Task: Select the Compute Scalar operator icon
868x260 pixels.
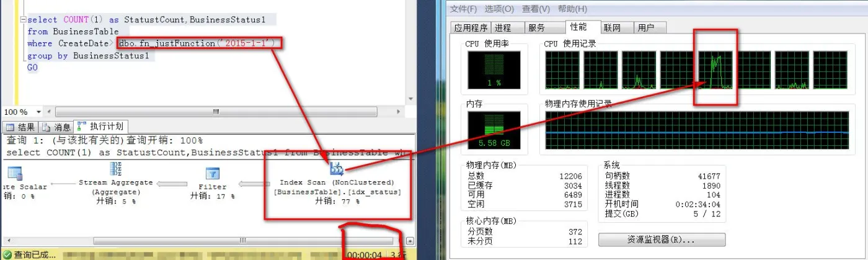Action: coord(15,173)
